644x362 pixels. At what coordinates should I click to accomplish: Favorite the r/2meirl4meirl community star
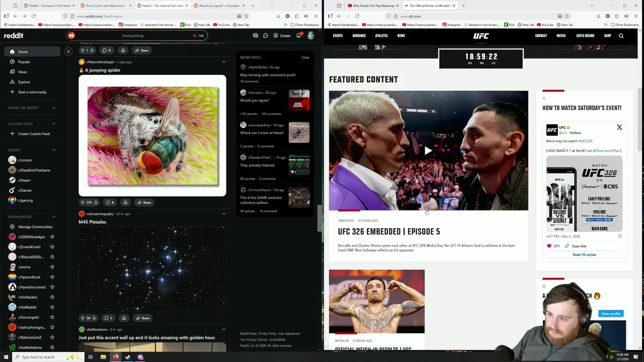[52, 247]
